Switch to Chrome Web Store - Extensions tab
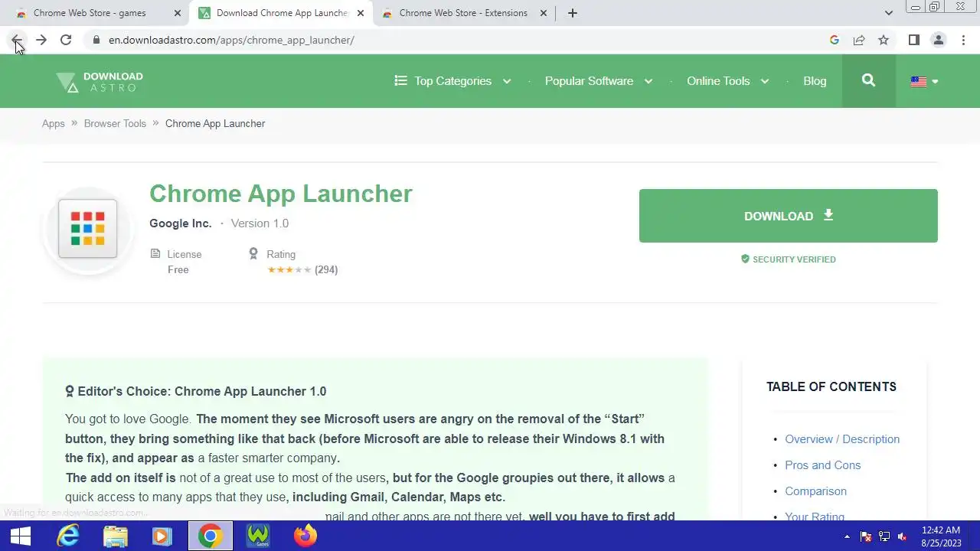 463,13
